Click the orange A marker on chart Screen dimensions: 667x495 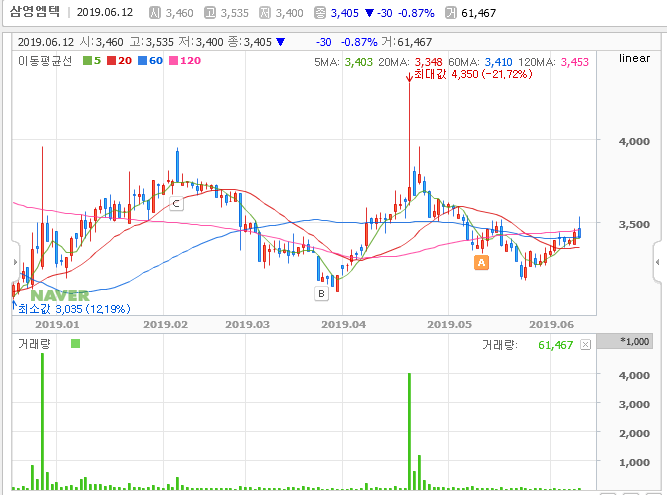pyautogui.click(x=481, y=262)
